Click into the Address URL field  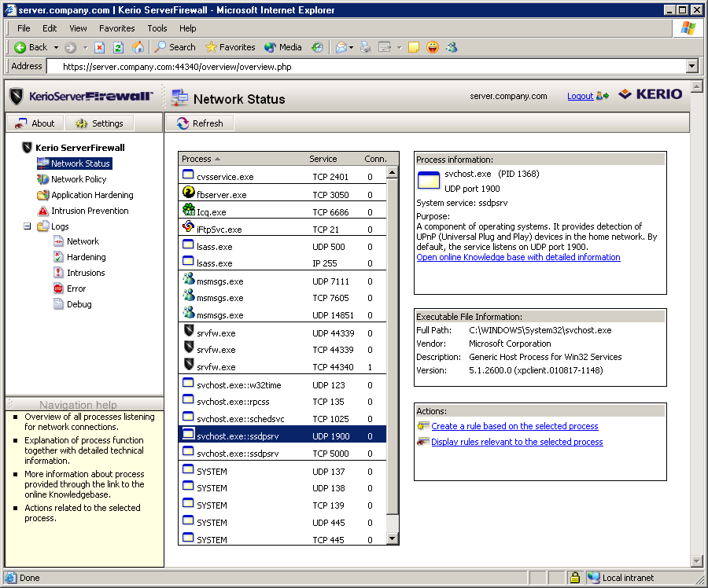click(367, 67)
